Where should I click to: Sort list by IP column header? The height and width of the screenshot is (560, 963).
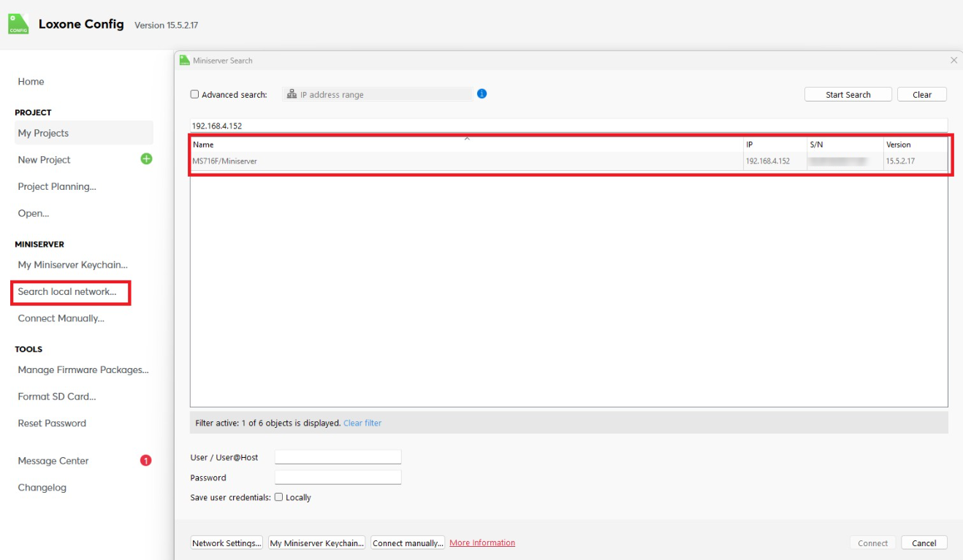click(x=750, y=145)
